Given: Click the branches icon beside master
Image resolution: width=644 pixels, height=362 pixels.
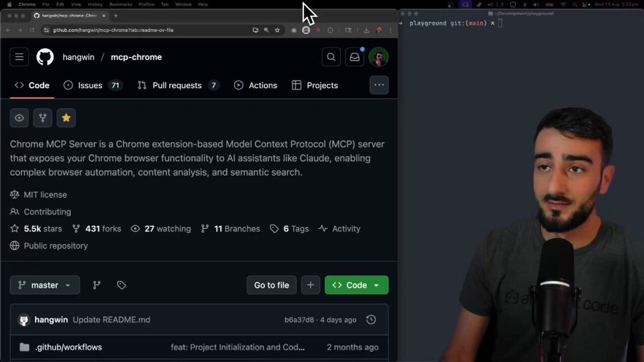Looking at the screenshot, I should pos(97,285).
